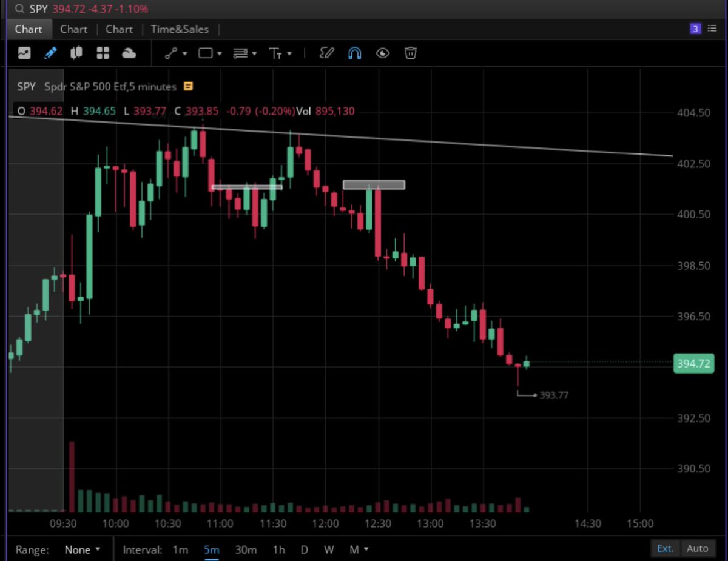Select the trendline drawing tool
This screenshot has width=728, height=561.
click(170, 53)
